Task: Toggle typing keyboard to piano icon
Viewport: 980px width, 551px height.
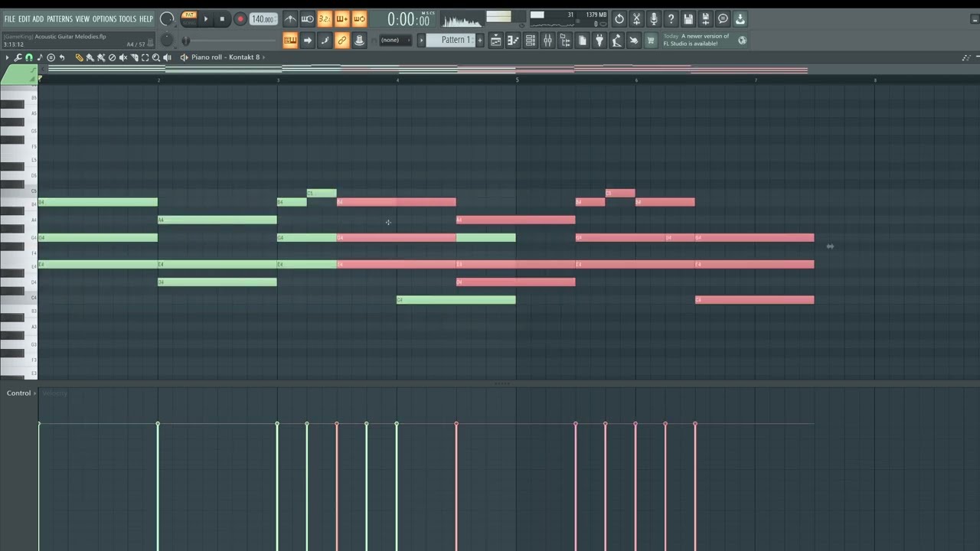Action: 290,40
